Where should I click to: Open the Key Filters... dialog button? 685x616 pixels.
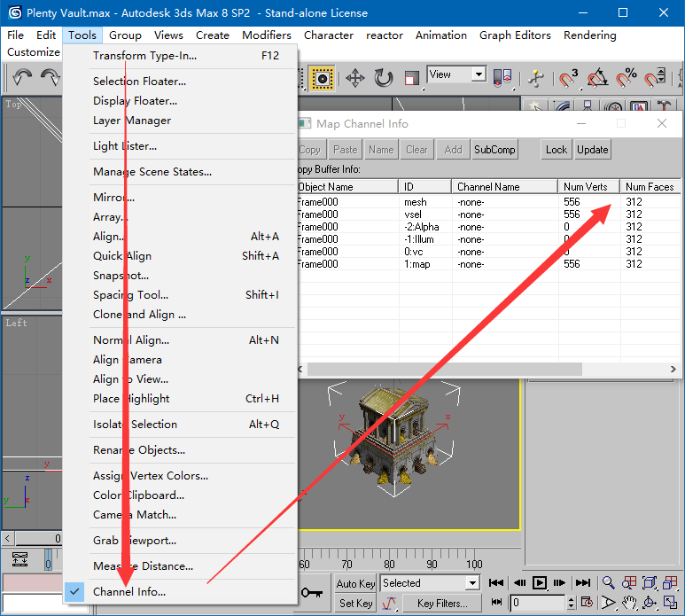pyautogui.click(x=442, y=604)
